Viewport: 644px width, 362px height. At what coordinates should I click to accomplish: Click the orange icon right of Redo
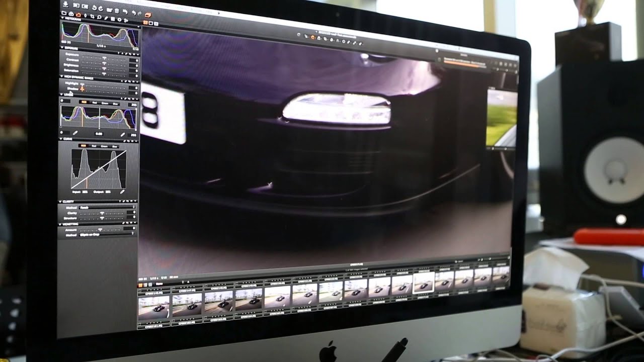pyautogui.click(x=148, y=15)
